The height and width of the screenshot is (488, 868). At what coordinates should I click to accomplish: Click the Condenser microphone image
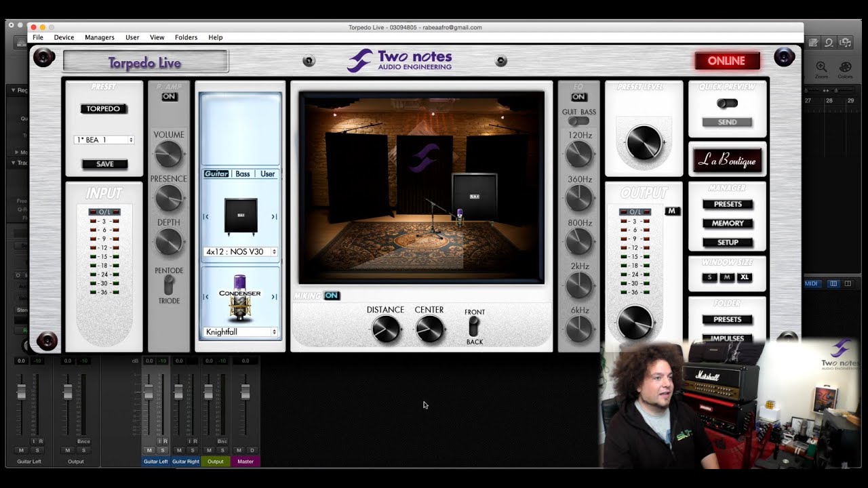click(x=239, y=298)
